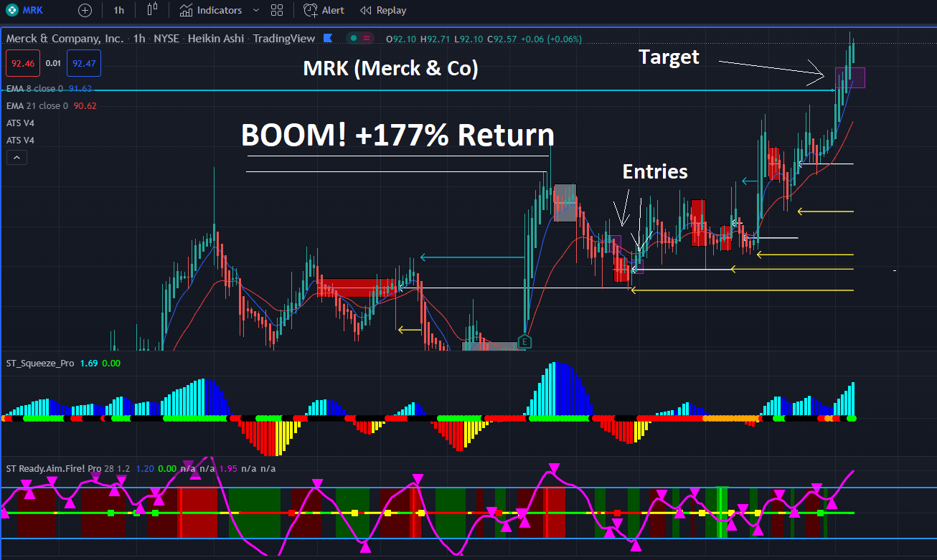Open the 1h time interval selector

pyautogui.click(x=118, y=10)
